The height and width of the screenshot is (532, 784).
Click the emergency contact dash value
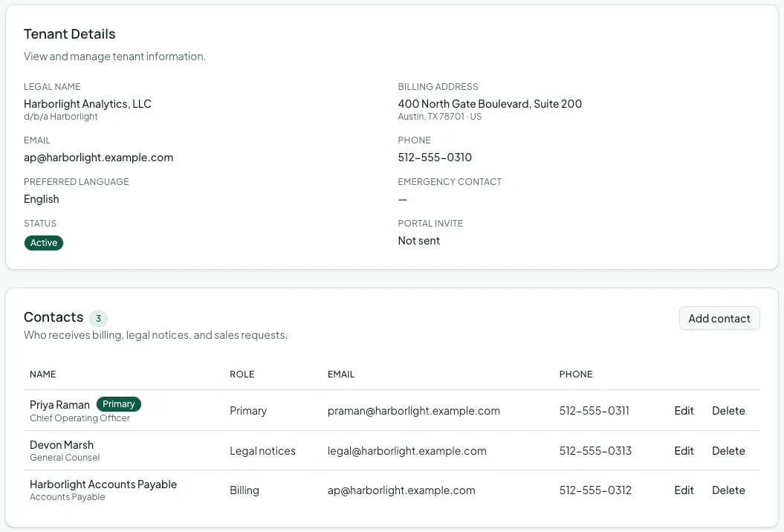point(403,199)
